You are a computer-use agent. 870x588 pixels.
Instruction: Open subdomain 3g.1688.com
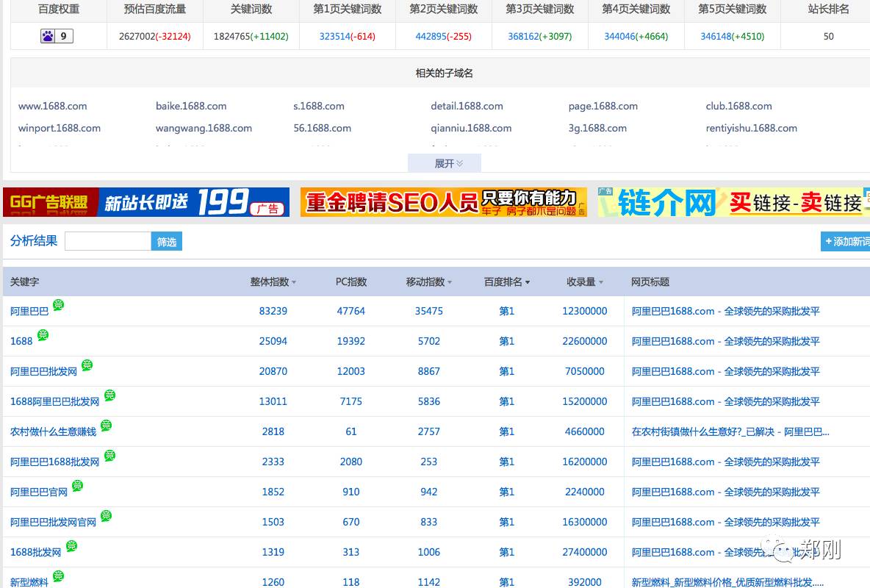(x=597, y=129)
